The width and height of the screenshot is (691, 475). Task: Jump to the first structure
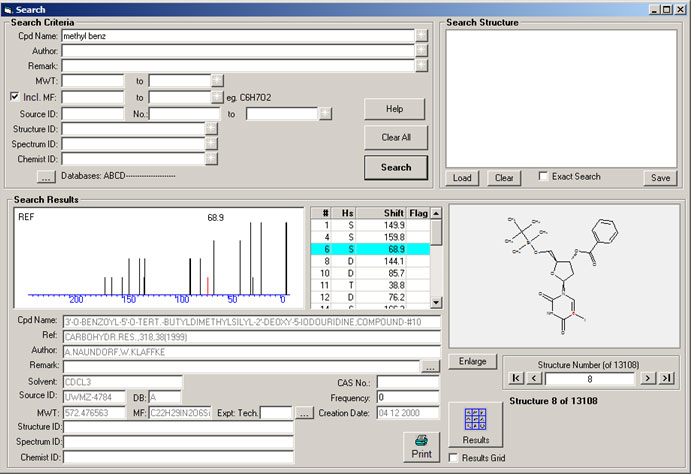coord(516,378)
